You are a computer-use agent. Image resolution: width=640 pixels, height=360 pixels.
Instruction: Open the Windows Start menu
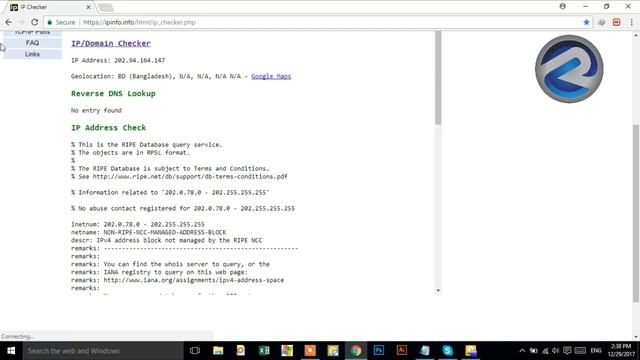tap(11, 351)
